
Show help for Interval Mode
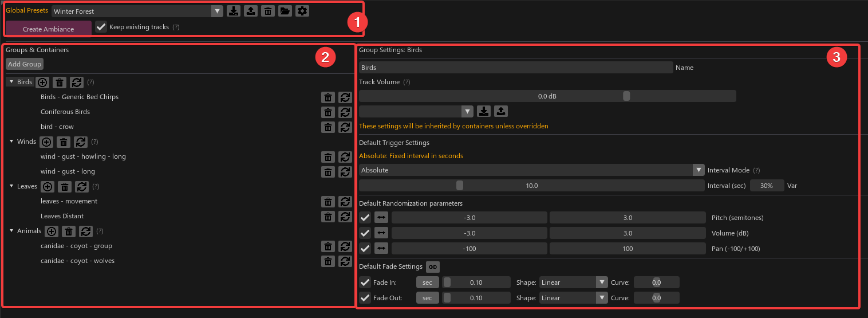[x=756, y=170]
